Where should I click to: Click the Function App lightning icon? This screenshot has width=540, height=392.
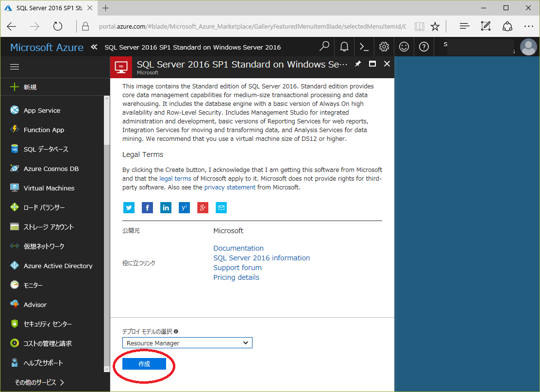(15, 129)
